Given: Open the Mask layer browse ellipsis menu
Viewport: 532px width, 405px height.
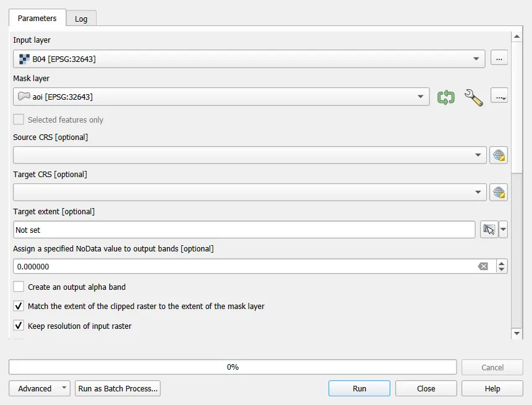Looking at the screenshot, I should click(499, 97).
